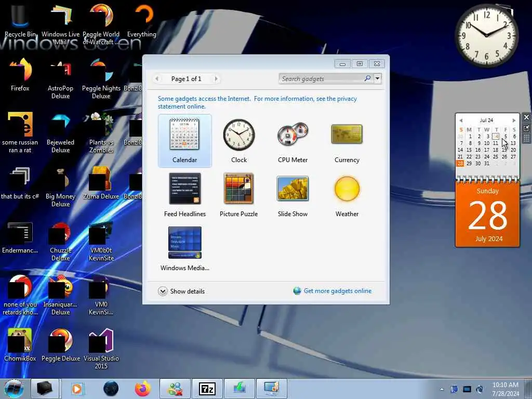The image size is (532, 399).
Task: Grab the calendar gadget drag handle
Action: [x=526, y=138]
